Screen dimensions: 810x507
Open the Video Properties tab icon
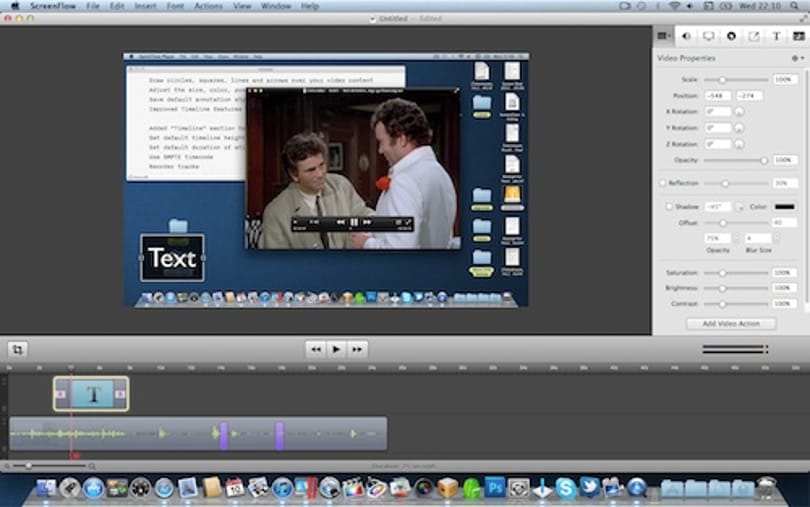pyautogui.click(x=663, y=36)
